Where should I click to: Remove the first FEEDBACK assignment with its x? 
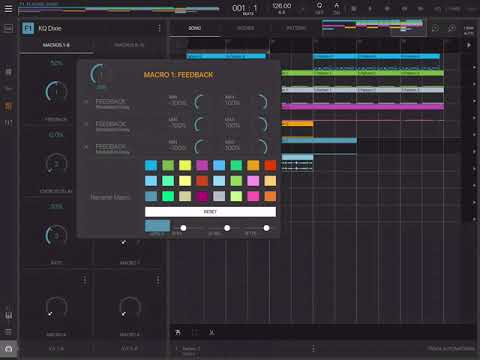(x=86, y=101)
